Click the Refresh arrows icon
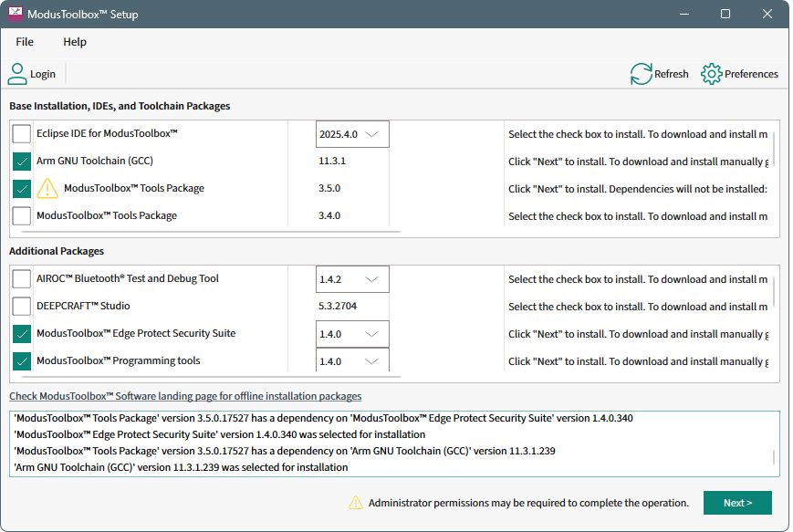 coord(641,74)
